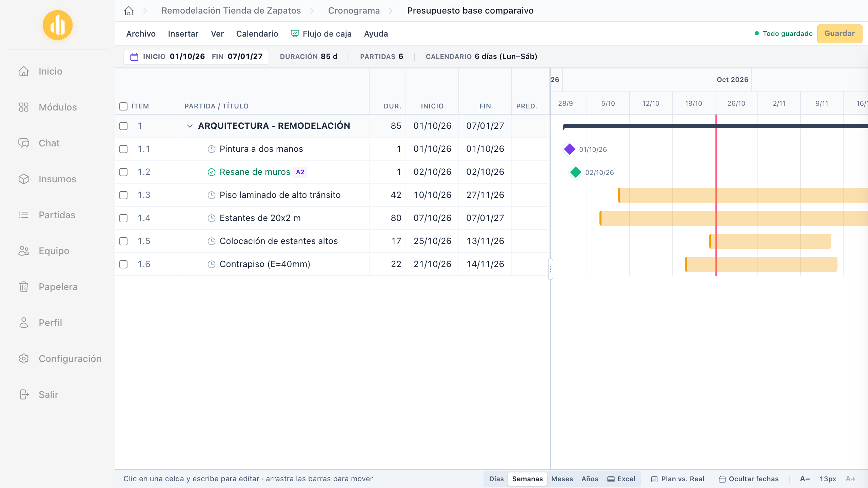Screen dimensions: 868x488
Task: Click the table/Gantt splitter handle
Action: click(x=551, y=269)
